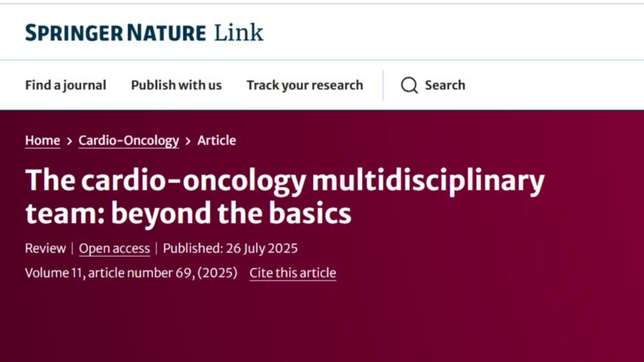
Task: Click the Volume 11 article number text
Action: click(x=109, y=273)
